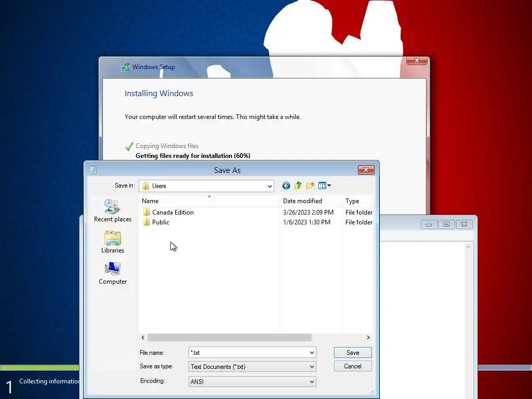Open the View menu icon dropdown

[325, 185]
